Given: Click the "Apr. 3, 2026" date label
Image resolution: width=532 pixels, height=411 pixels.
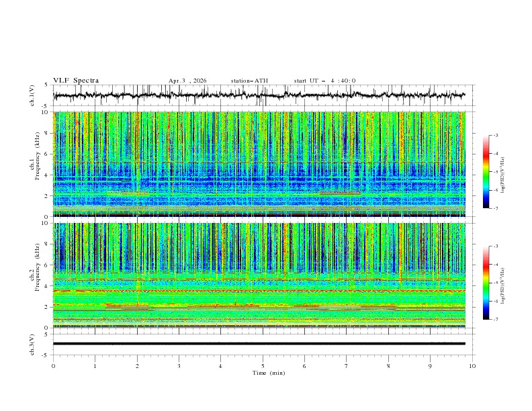Looking at the screenshot, I should 187,81.
